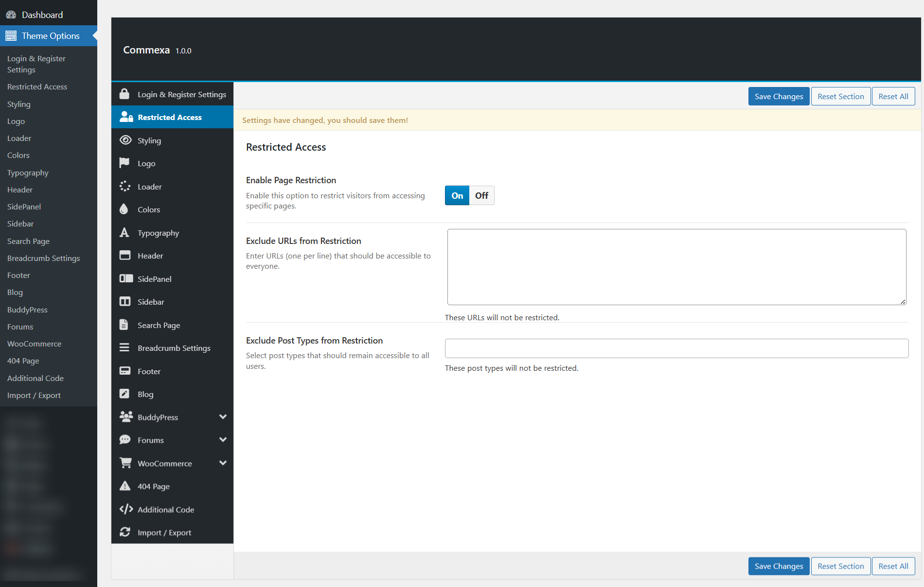Screen dimensions: 924x587
Task: Open the Exclude Post Types selection field
Action: tap(676, 348)
